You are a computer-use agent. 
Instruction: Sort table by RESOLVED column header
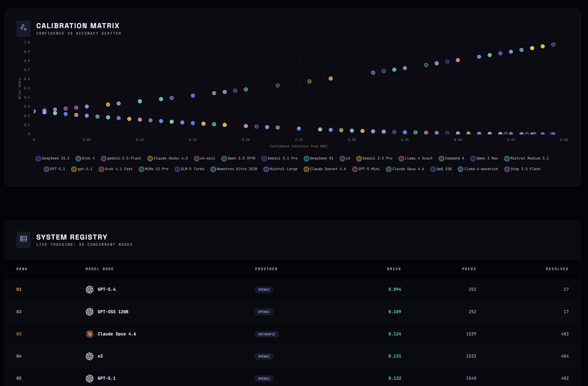557,269
